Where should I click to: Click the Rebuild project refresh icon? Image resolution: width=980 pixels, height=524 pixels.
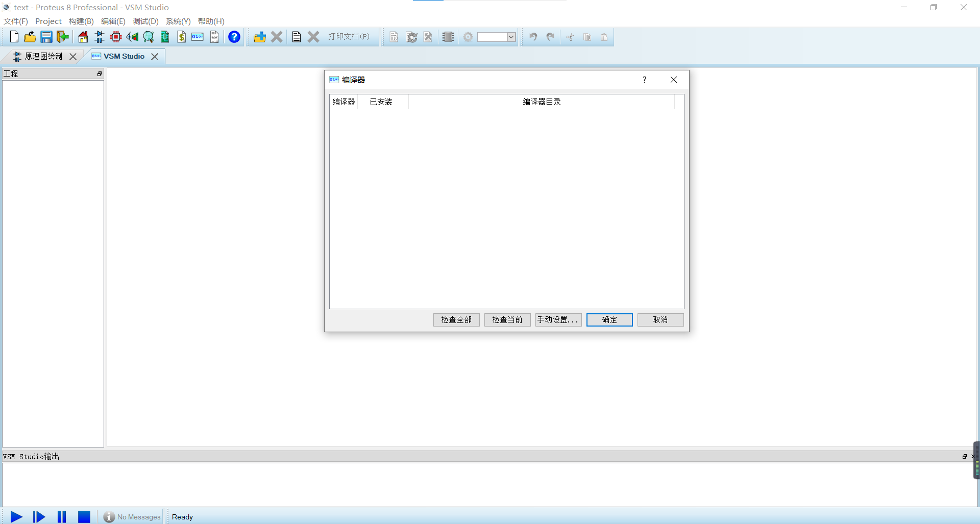point(411,37)
